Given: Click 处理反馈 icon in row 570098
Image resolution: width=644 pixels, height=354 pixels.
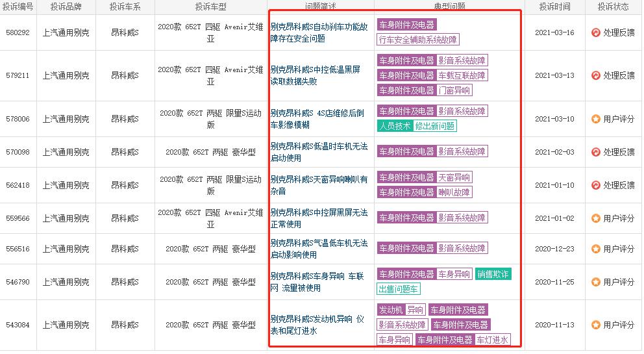Looking at the screenshot, I should coord(595,152).
